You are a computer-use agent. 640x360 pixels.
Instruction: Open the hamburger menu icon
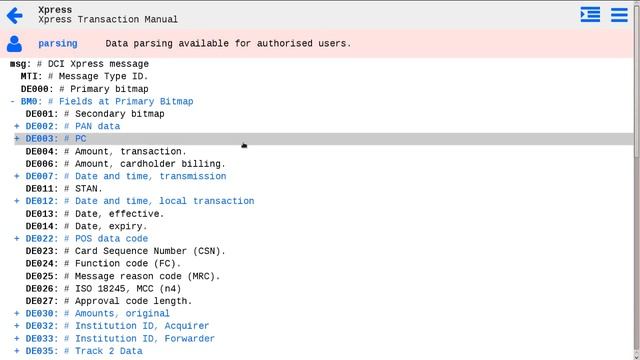pyautogui.click(x=619, y=15)
